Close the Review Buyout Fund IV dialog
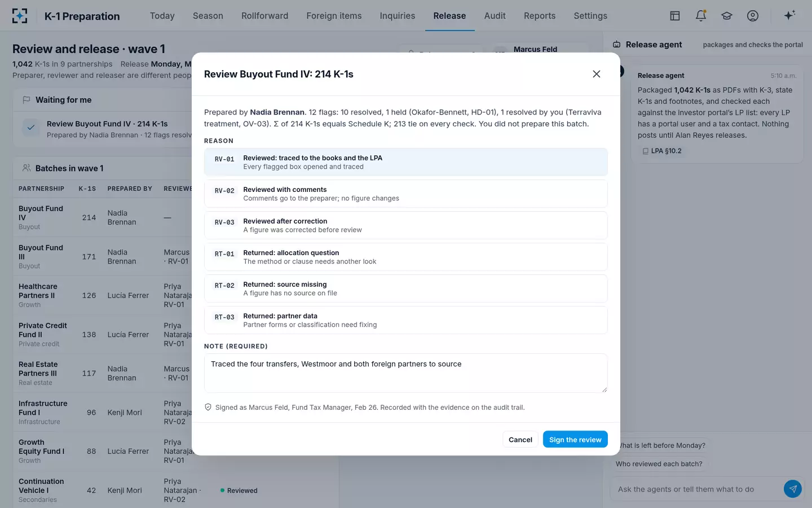Screen dimensions: 812x508 [597, 74]
